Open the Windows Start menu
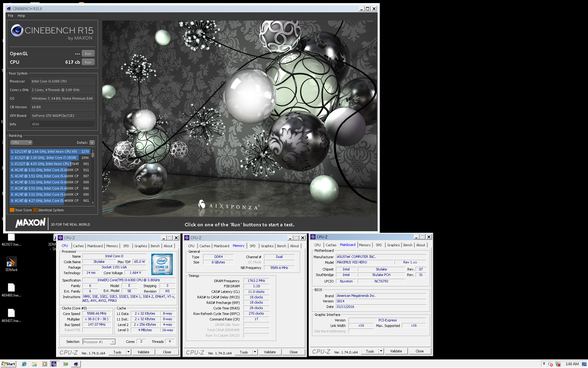The image size is (588, 368). (x=8, y=364)
